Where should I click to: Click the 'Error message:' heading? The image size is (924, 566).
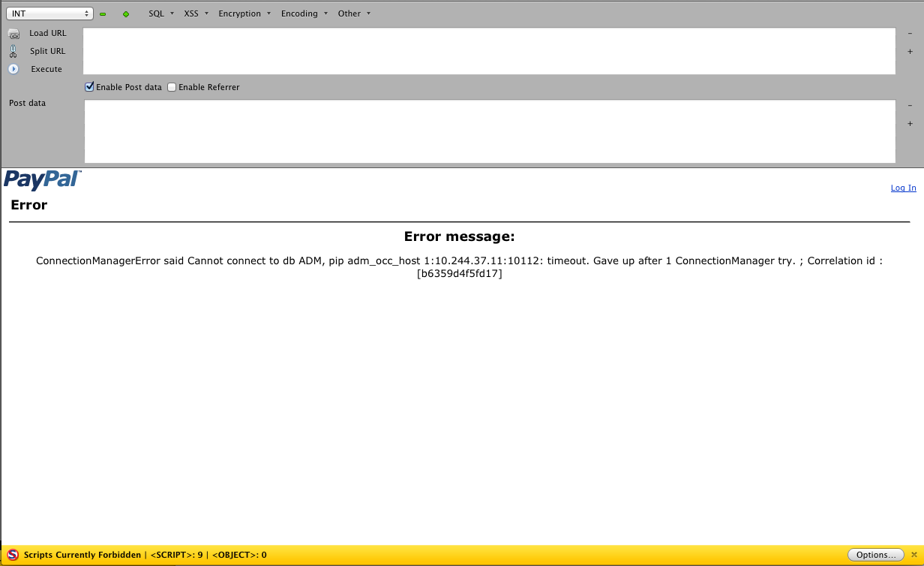coord(460,236)
